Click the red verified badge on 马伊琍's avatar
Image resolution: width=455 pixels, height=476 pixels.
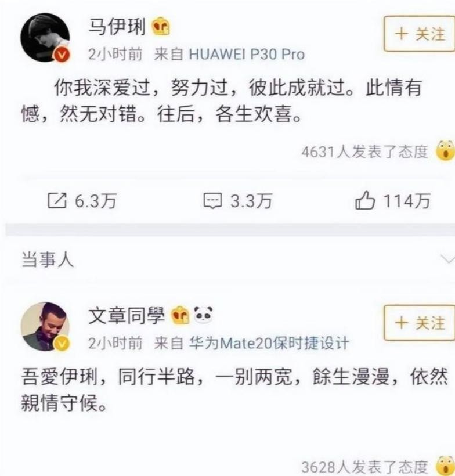click(x=62, y=55)
